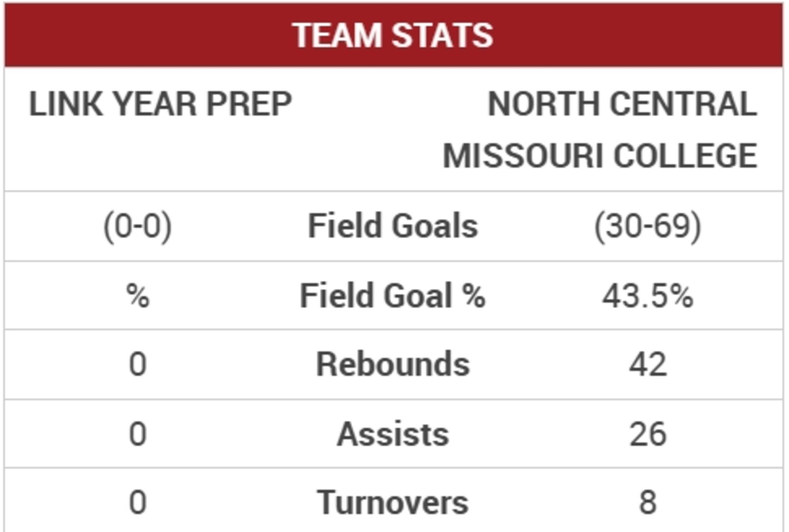Select the Rebounds stat label
Image resolution: width=789 pixels, height=532 pixels.
click(x=393, y=364)
